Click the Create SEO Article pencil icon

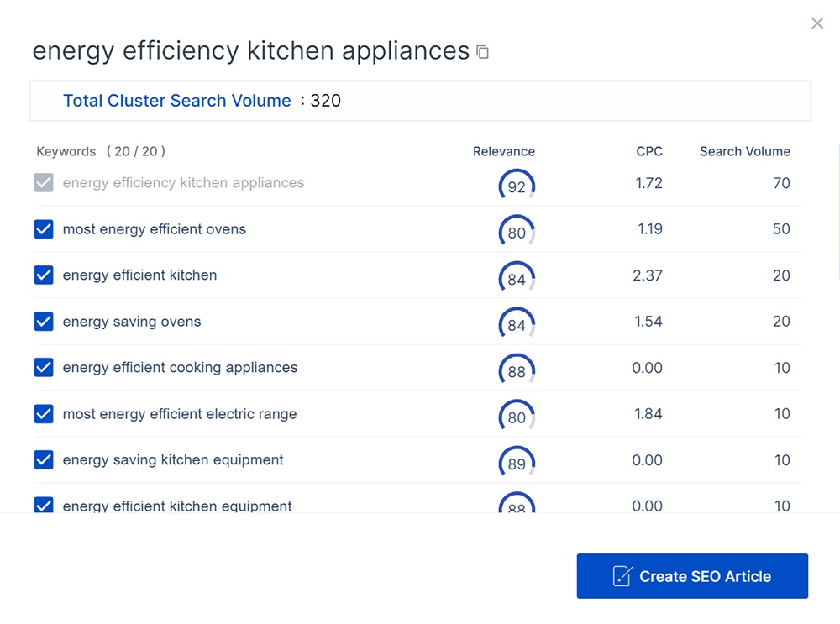(x=622, y=576)
